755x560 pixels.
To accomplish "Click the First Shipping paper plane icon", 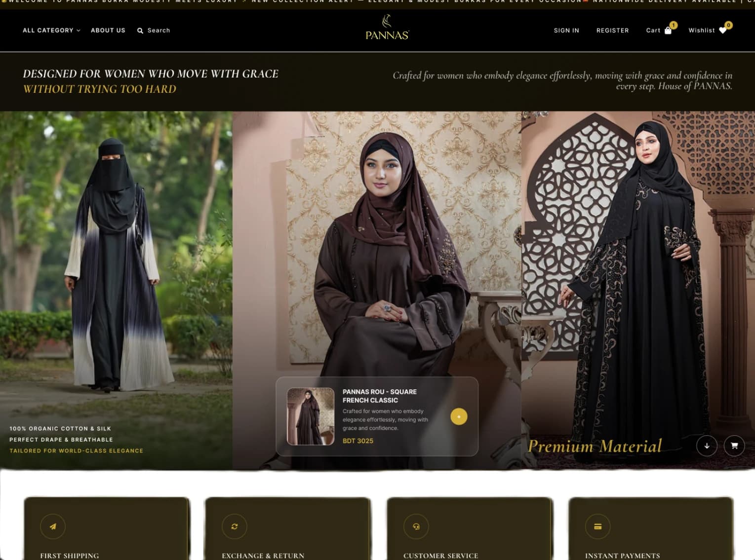I will 53,526.
